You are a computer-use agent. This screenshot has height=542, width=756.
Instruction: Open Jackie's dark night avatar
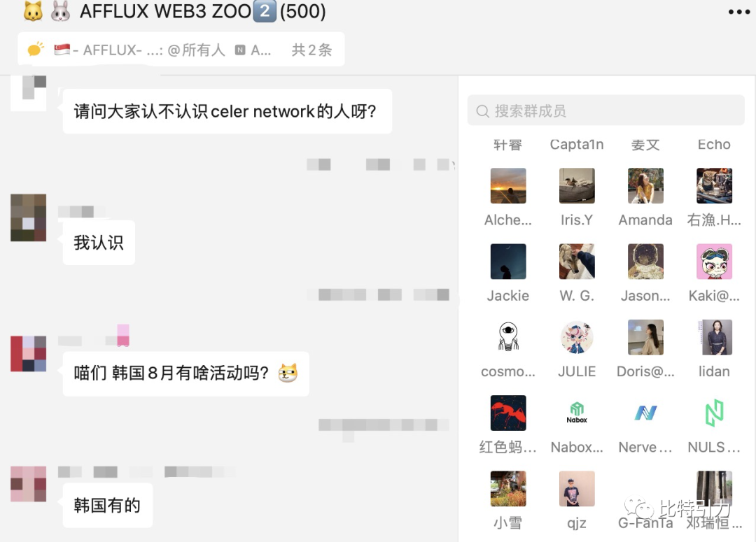click(508, 261)
